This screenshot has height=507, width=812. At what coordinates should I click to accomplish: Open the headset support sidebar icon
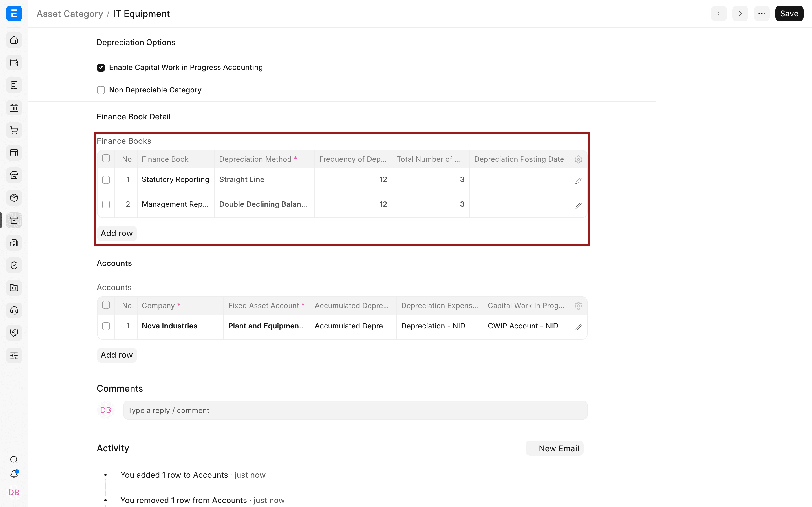tap(14, 310)
